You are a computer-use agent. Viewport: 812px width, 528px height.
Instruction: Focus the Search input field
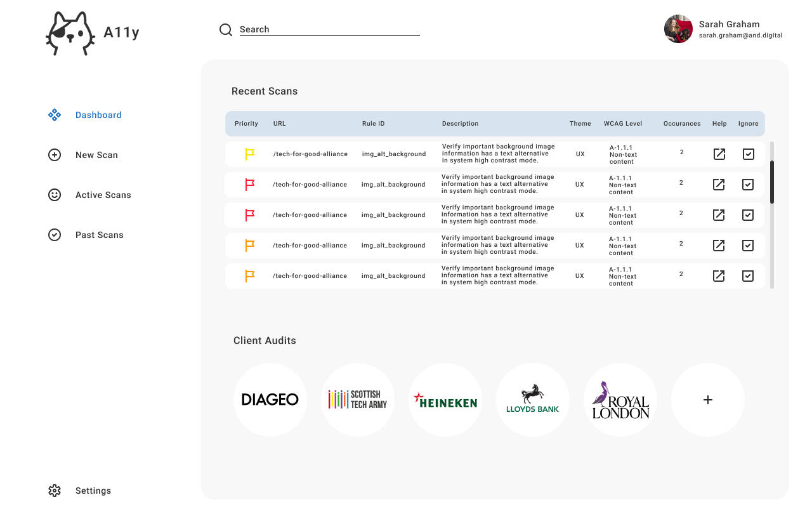coord(329,29)
